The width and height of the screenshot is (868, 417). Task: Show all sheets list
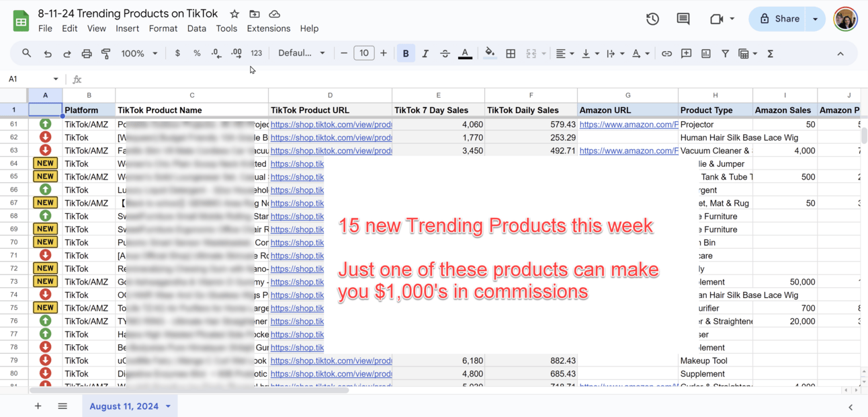62,406
